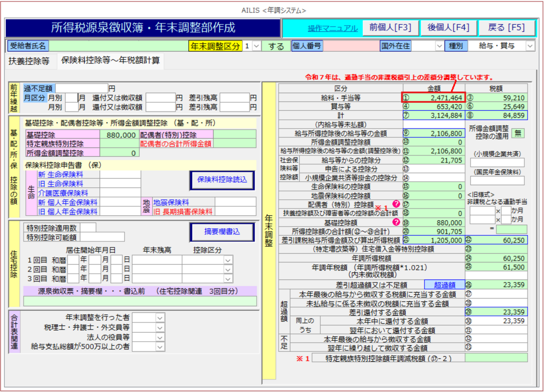Screen dimensions: 544x392
Task: Open 控除区分 dropdown for 1回目 row
Action: (228, 260)
